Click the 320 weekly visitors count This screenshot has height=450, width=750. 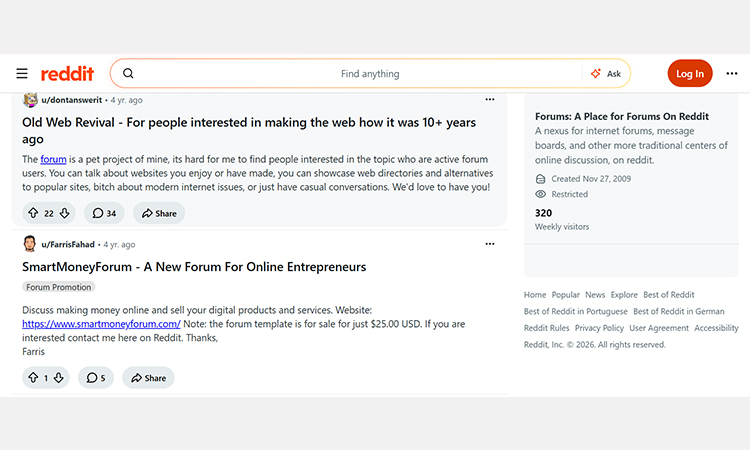pos(543,213)
